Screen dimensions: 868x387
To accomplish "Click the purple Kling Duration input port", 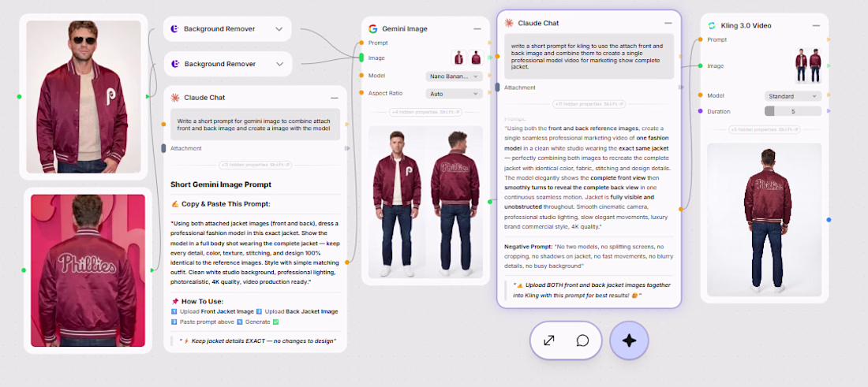I will pos(700,111).
